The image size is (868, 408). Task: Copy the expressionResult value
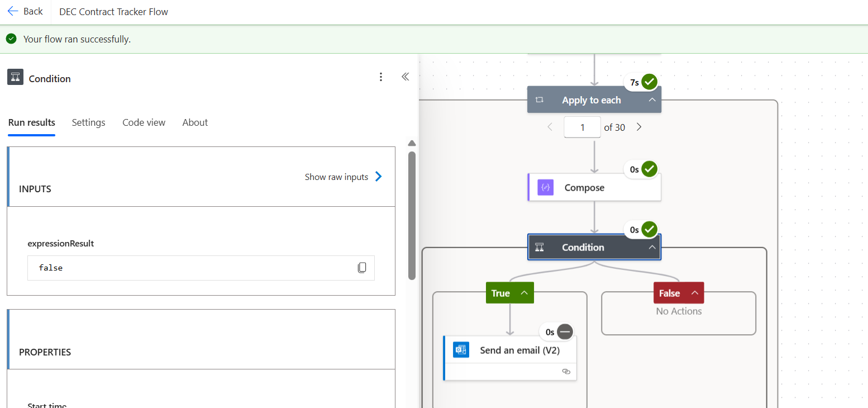(x=362, y=268)
